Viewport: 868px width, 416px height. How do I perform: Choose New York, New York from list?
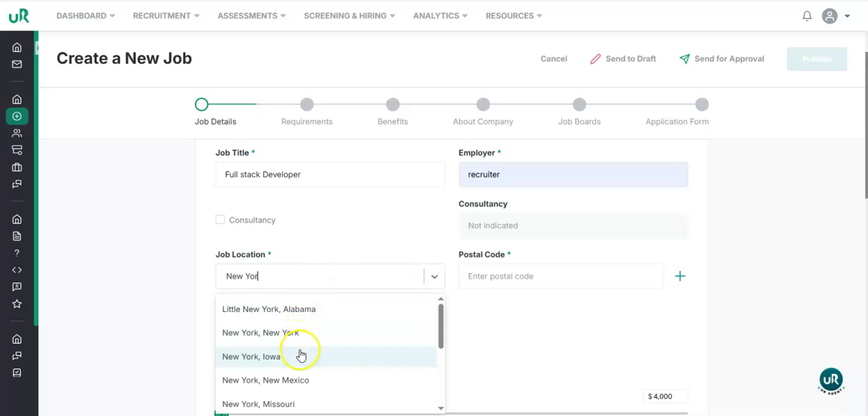261,333
